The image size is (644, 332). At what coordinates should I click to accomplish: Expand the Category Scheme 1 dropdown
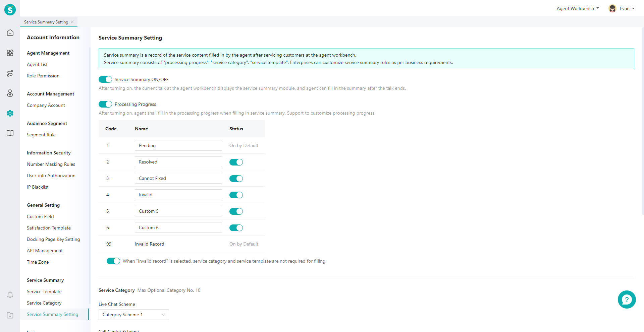[134, 315]
